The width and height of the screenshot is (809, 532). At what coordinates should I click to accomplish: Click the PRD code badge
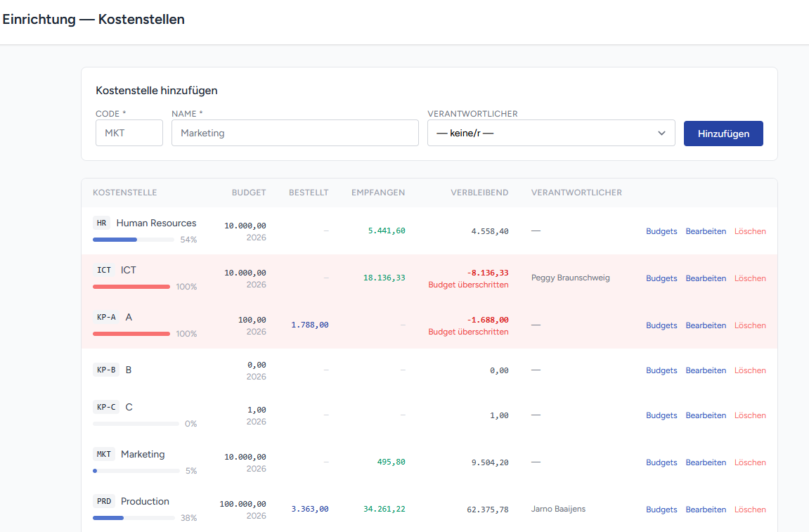104,501
